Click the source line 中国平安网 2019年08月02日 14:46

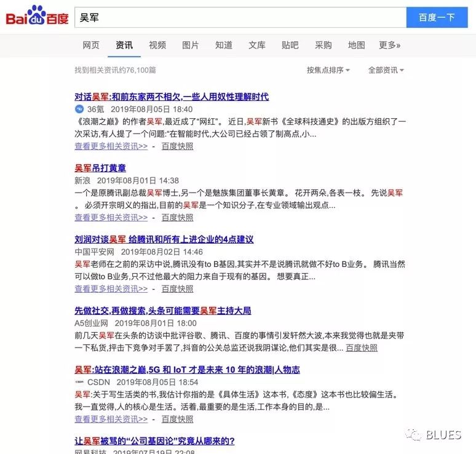pyautogui.click(x=139, y=252)
